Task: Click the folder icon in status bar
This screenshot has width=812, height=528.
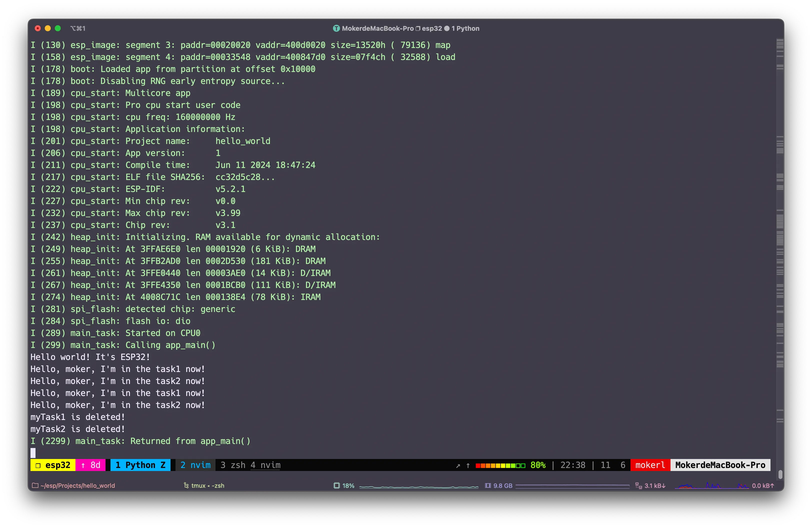Action: (x=35, y=485)
